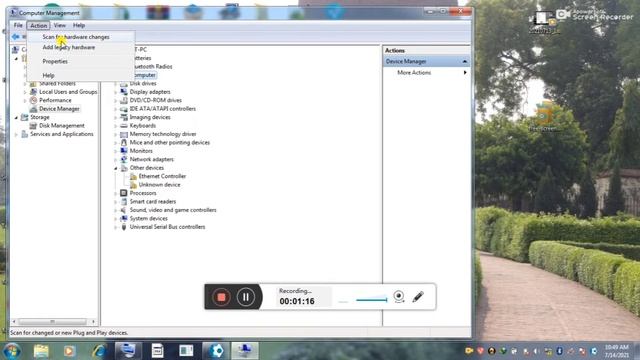Click the Display adapters device icon

124,92
